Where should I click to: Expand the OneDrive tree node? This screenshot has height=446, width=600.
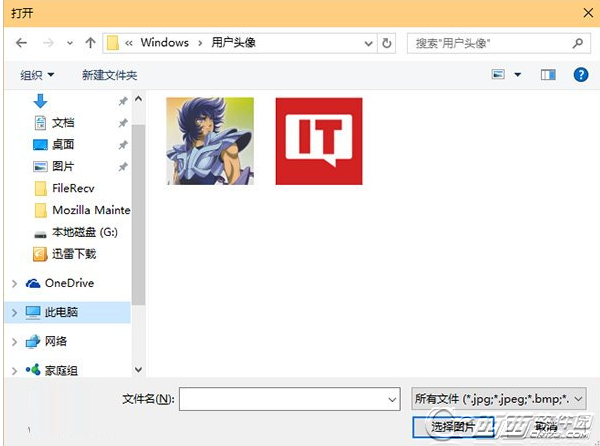coord(15,283)
